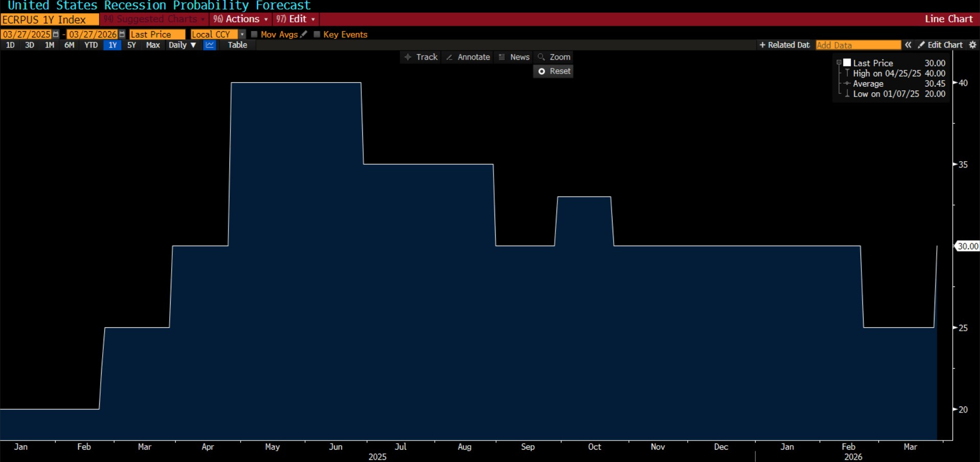This screenshot has width=980, height=462.
Task: Enable the Mov Avgs checkbox
Action: point(254,34)
